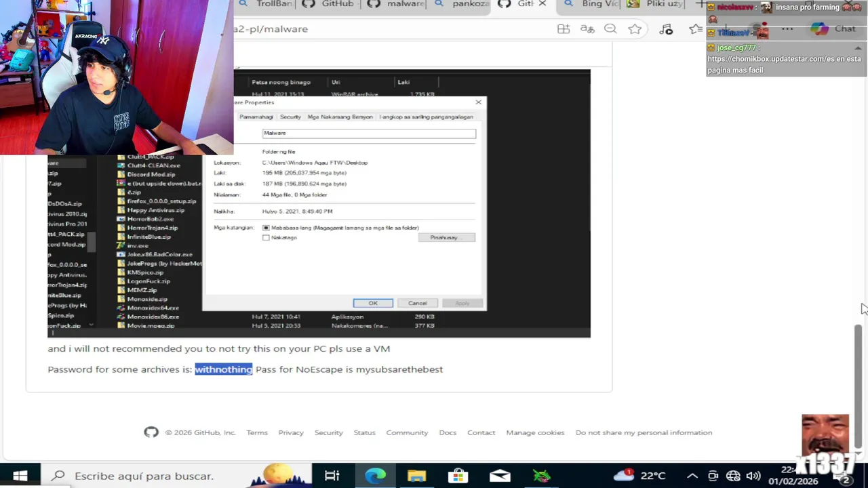The image size is (868, 488).
Task: Click the media music note toolbar icon
Action: pos(666,28)
